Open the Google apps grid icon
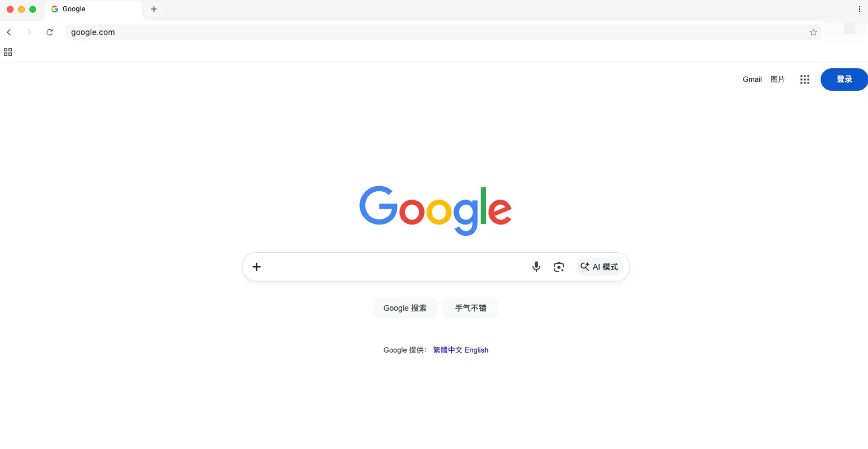This screenshot has width=868, height=449. [x=805, y=80]
